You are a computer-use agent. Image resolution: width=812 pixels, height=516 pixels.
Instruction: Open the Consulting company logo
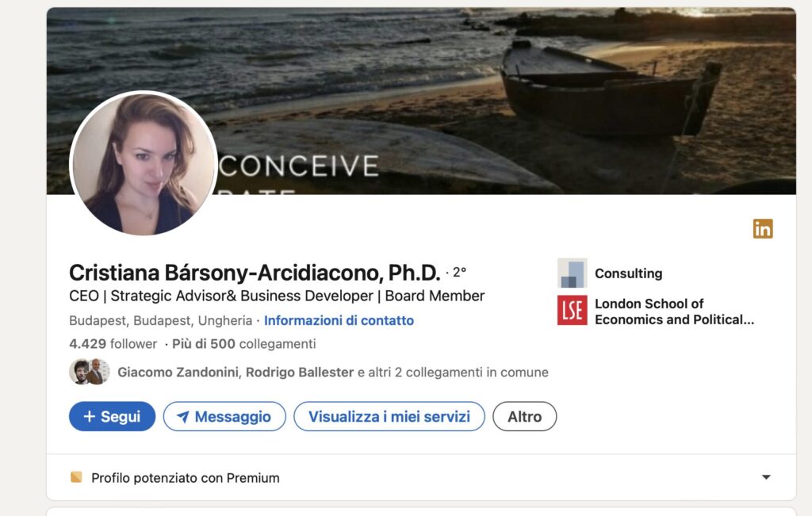572,273
